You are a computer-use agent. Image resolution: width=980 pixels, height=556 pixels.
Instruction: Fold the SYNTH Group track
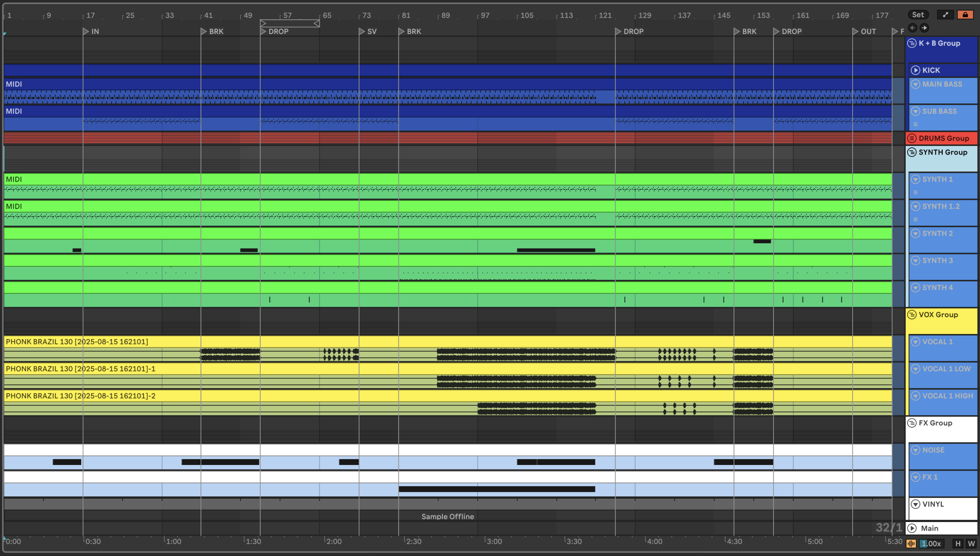pyautogui.click(x=912, y=152)
